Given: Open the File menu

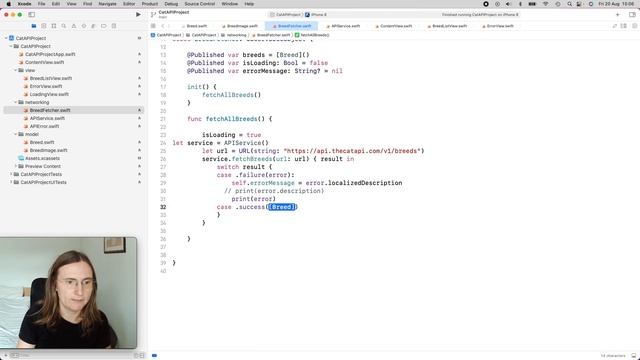Looking at the screenshot, I should (x=42, y=4).
